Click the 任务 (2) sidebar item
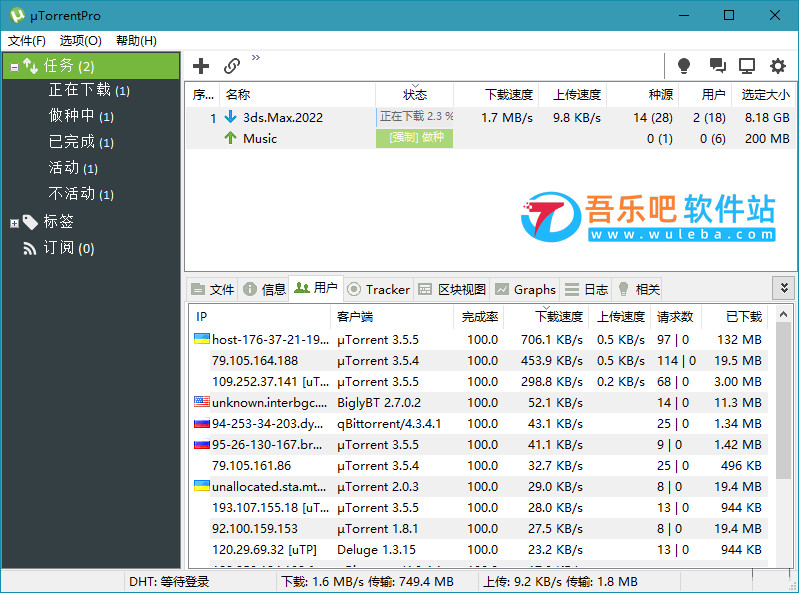 click(91, 66)
